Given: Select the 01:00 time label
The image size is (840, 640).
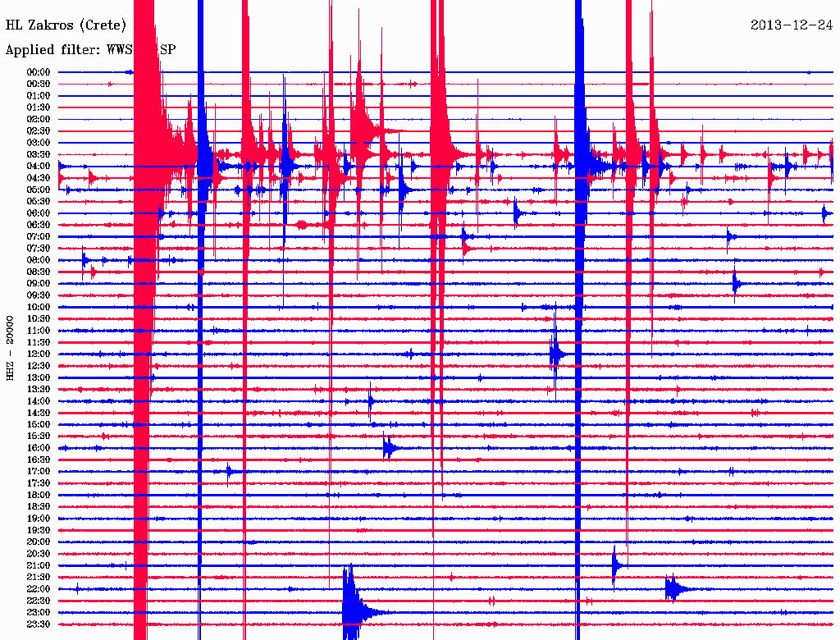Looking at the screenshot, I should [39, 96].
